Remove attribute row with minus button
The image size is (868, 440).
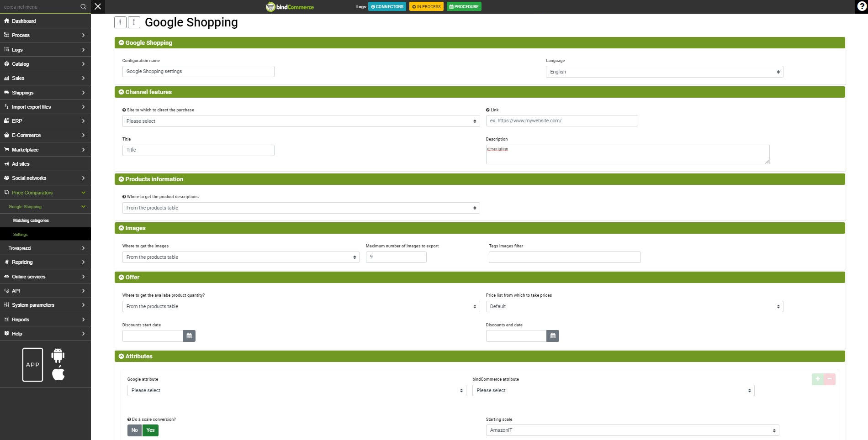(830, 379)
